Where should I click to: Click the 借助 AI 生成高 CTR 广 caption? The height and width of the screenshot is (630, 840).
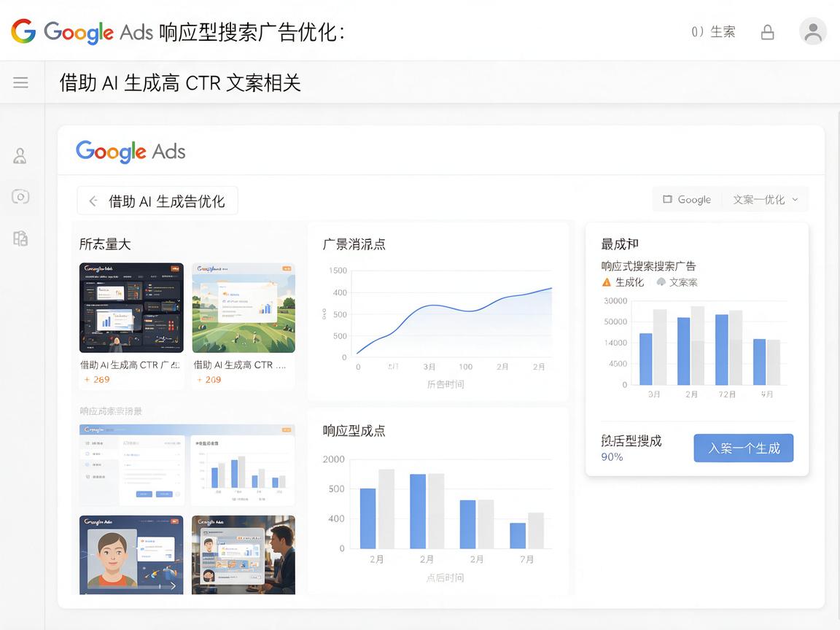(x=130, y=365)
